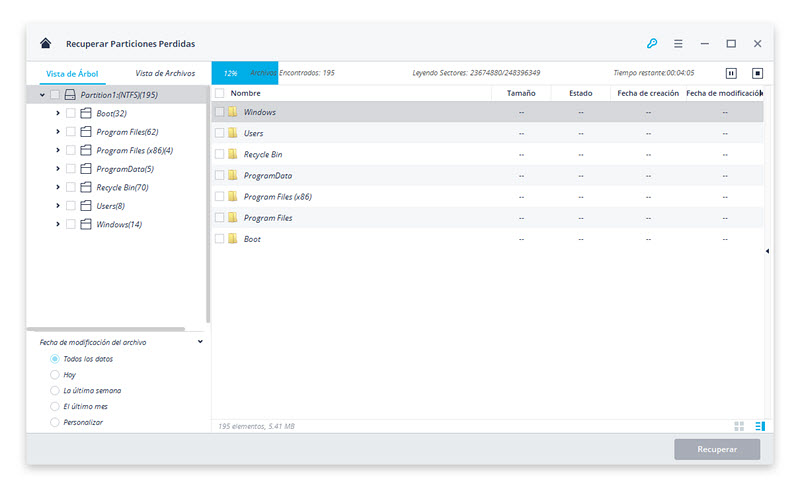Open the license key activation icon
This screenshot has height=493, width=800.
pos(652,43)
